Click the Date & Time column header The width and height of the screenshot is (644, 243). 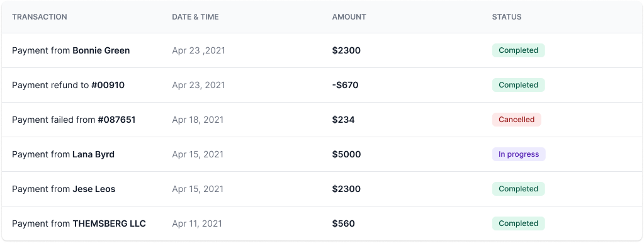195,17
